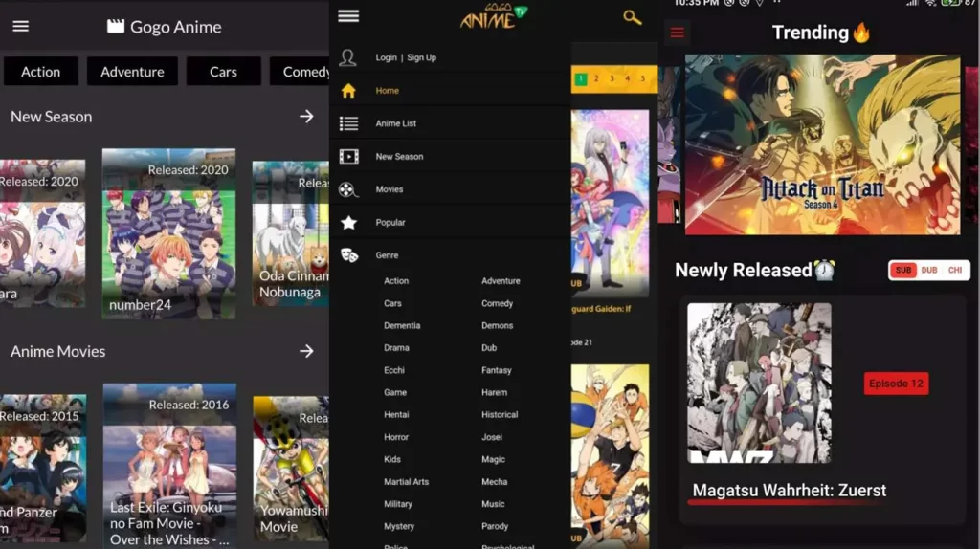The height and width of the screenshot is (549, 980).
Task: Select DUB language toggle
Action: click(x=928, y=270)
